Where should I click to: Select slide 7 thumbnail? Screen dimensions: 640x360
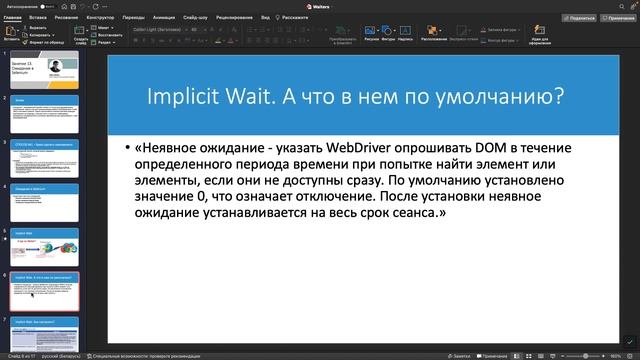[44, 335]
